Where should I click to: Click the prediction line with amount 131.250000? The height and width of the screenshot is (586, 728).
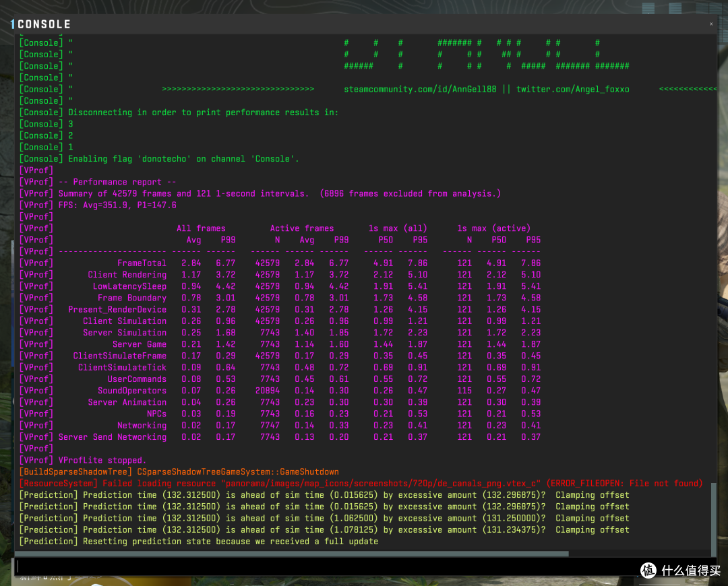point(324,518)
